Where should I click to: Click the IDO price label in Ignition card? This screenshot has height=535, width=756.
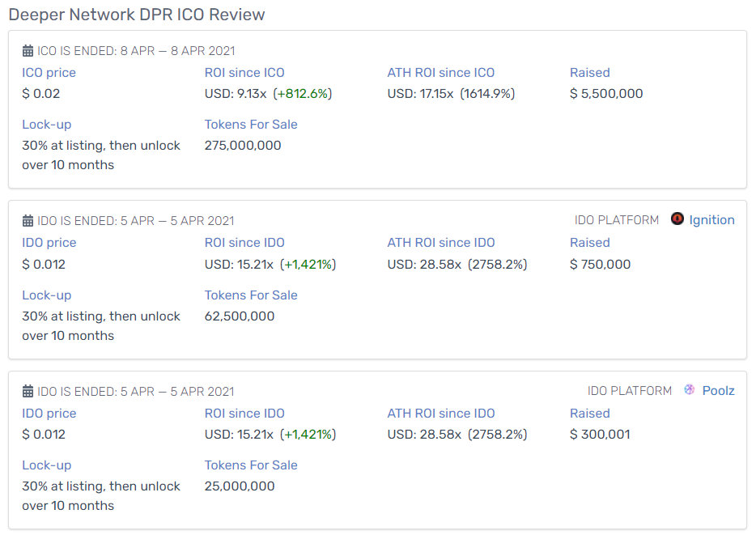(49, 243)
